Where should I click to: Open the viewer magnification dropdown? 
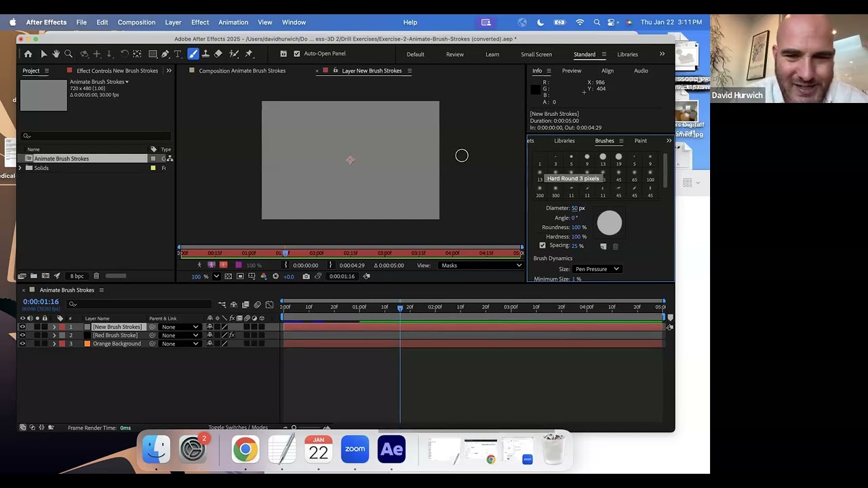pos(216,276)
